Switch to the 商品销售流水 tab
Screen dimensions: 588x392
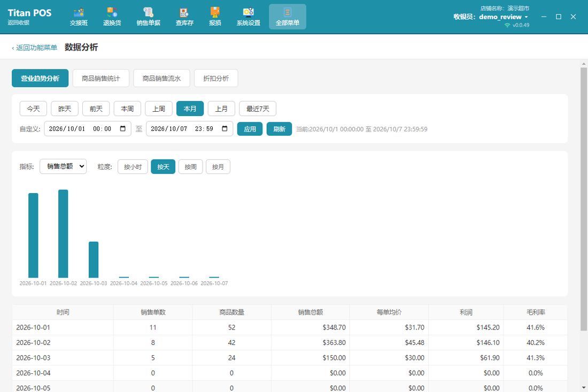[x=161, y=78]
